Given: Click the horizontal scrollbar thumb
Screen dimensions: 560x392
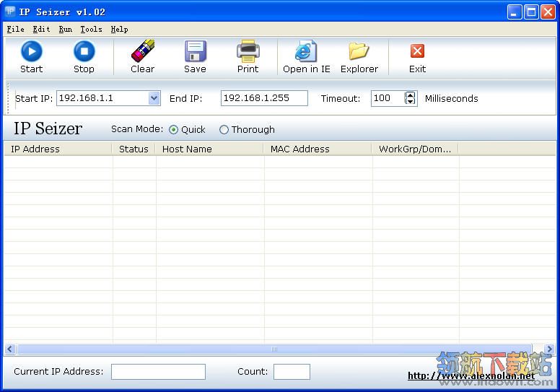Looking at the screenshot, I should [x=274, y=349].
